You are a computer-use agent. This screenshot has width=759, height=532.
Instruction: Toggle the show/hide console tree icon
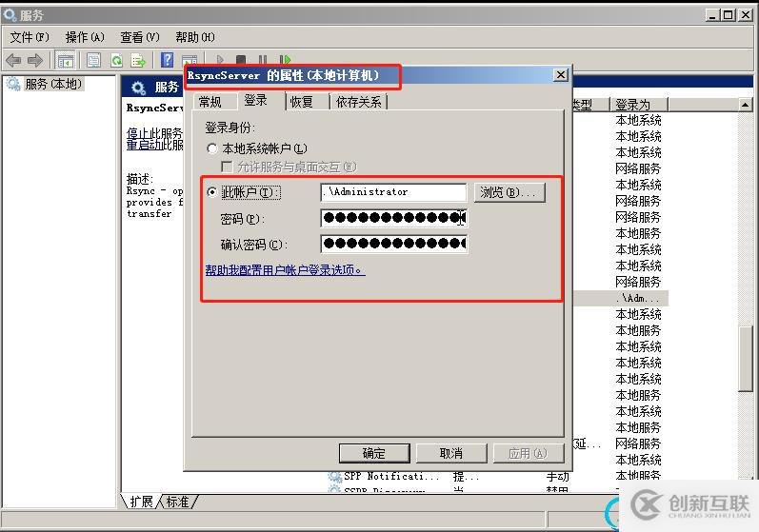(x=65, y=61)
